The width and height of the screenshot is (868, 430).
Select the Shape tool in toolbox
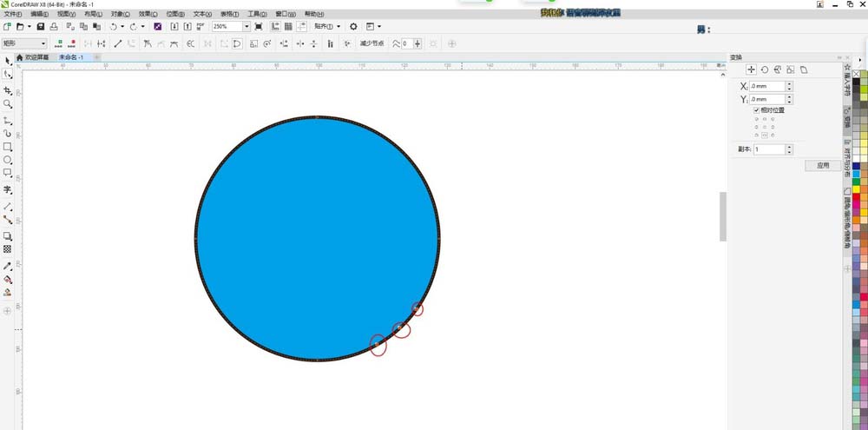click(x=7, y=74)
